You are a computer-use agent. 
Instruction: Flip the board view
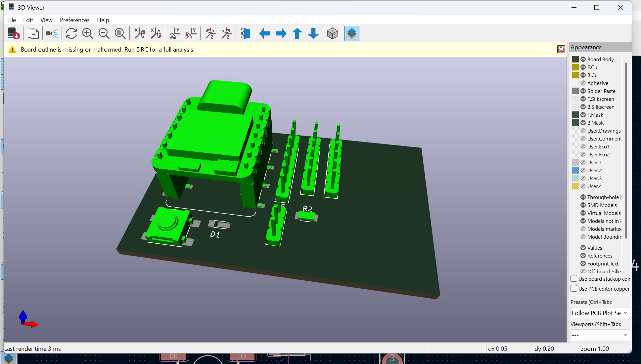[x=245, y=33]
